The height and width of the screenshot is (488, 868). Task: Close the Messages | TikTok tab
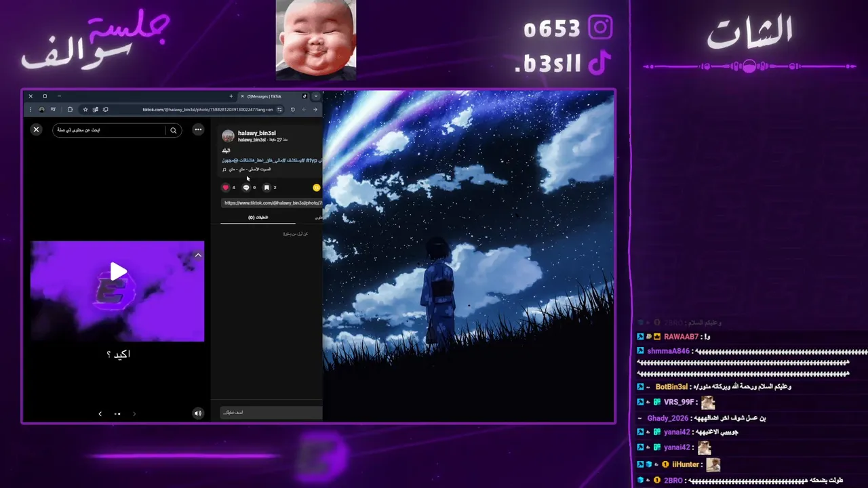tap(242, 96)
